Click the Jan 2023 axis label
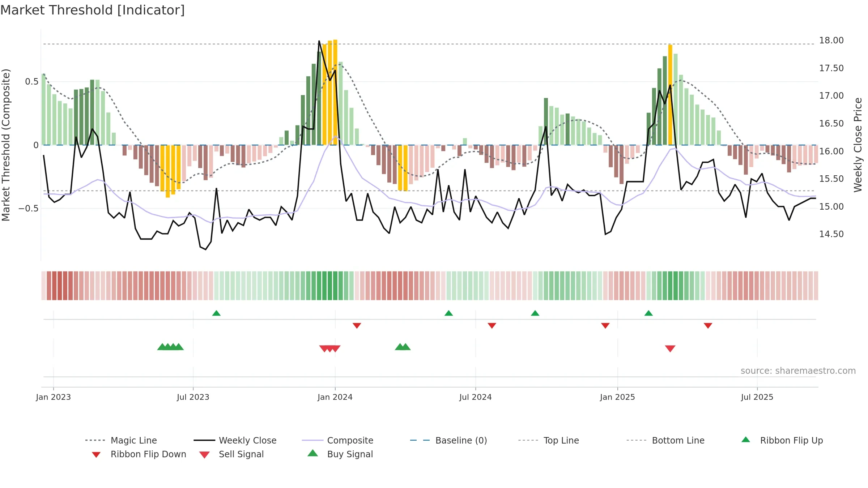Viewport: 868px width, 488px height. point(54,397)
